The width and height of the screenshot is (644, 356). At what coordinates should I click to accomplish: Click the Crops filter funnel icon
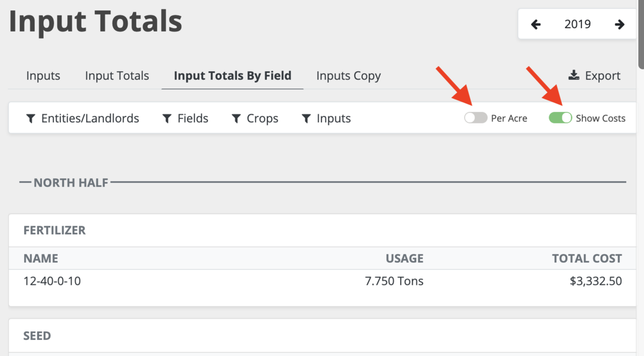tap(236, 119)
